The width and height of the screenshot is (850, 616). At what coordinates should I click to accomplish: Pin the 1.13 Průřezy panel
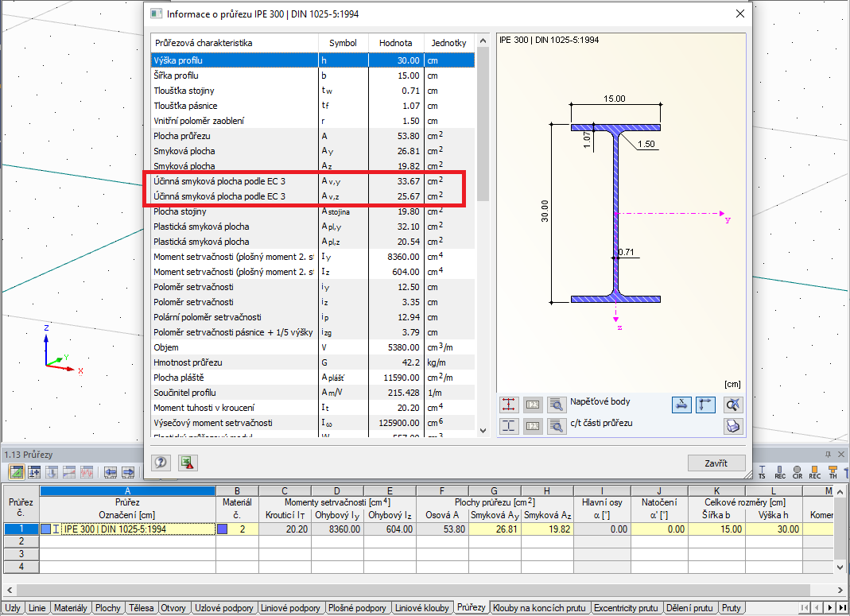coord(828,454)
